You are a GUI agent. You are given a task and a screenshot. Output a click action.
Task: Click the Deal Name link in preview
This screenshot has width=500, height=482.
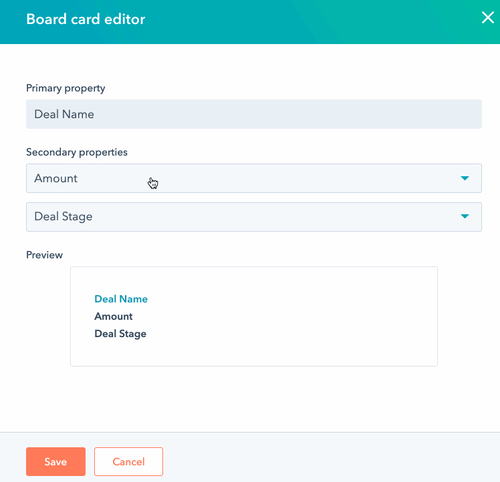(121, 299)
